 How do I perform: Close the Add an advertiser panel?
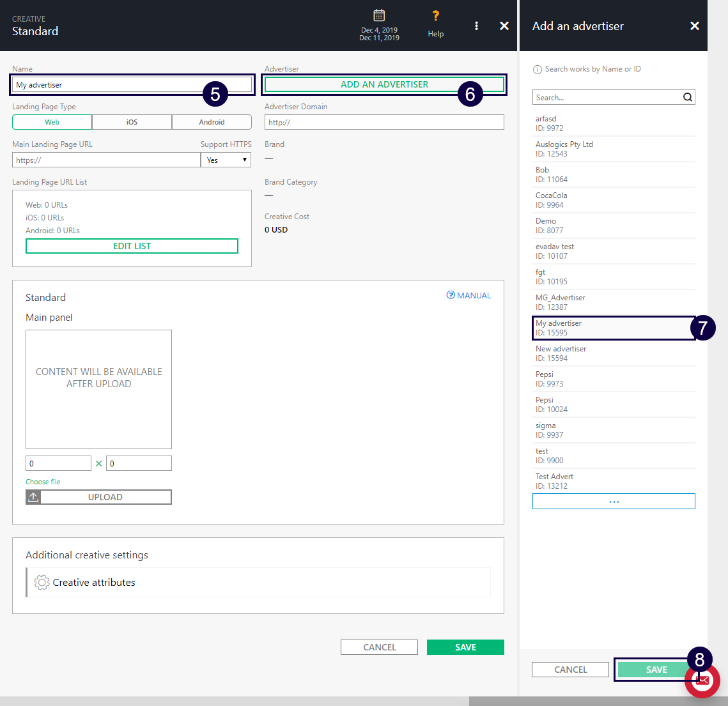tap(695, 26)
